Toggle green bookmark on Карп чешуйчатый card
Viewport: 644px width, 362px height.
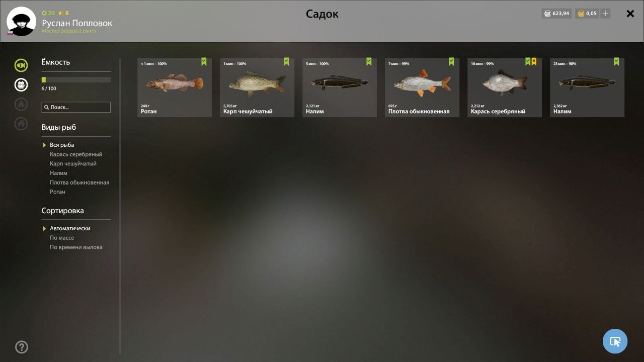(286, 61)
